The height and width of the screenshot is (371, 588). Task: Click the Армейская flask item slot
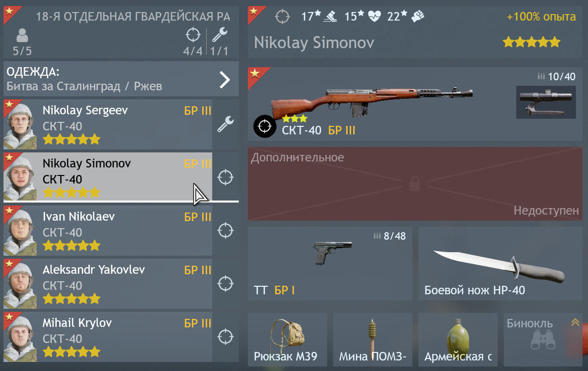point(458,339)
